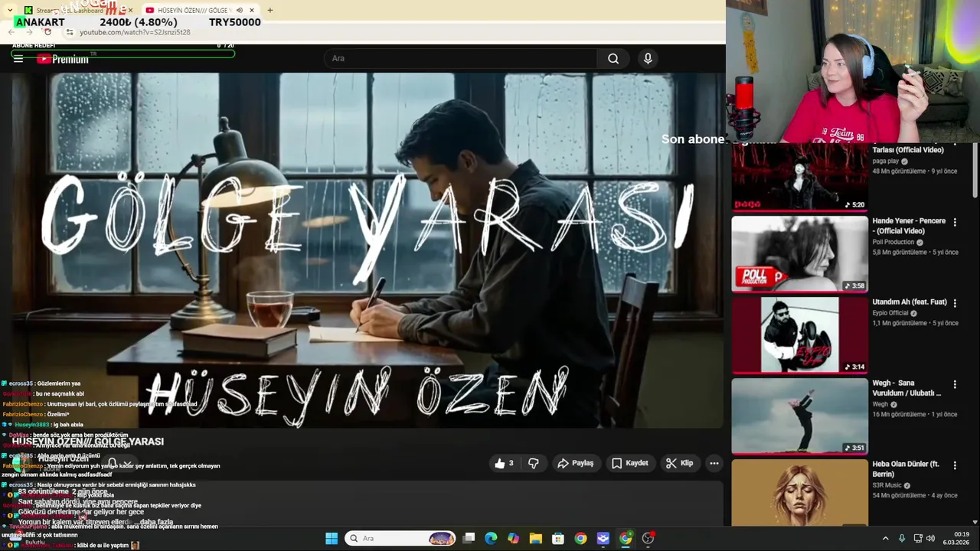Open more actions three-dot menu under video
Image resolution: width=980 pixels, height=551 pixels.
tap(714, 463)
